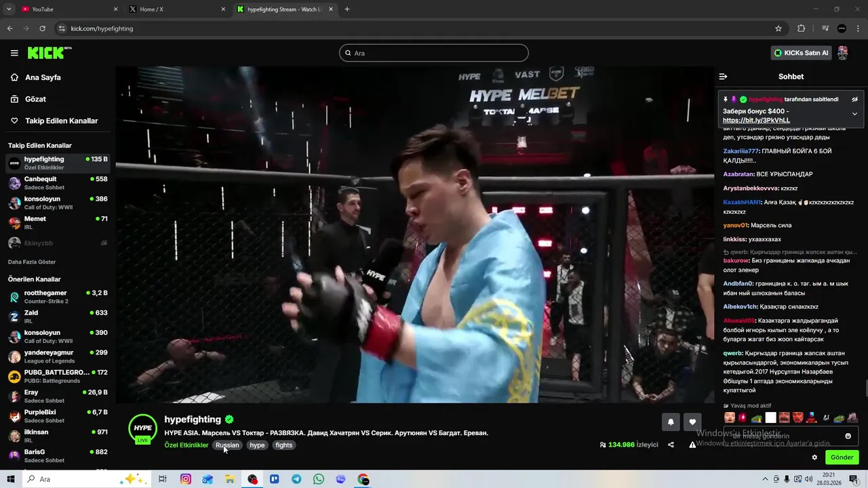Select the Canbequit channel in the sidebar

[x=58, y=183]
